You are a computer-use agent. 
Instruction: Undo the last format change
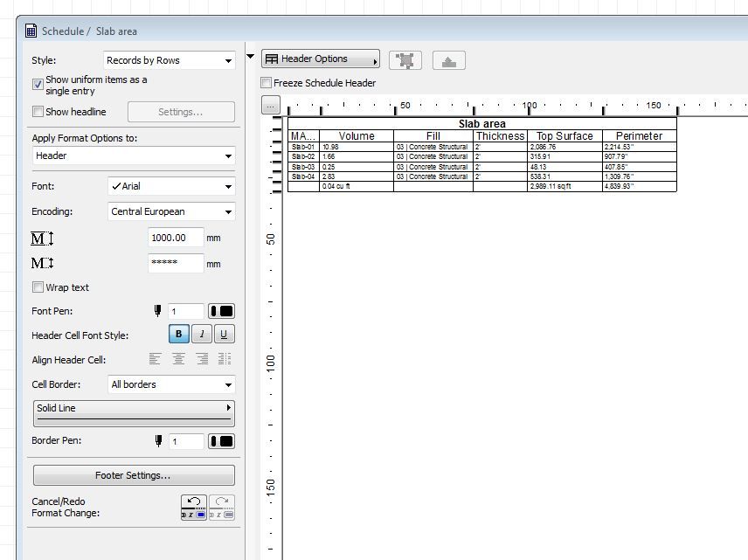(194, 507)
